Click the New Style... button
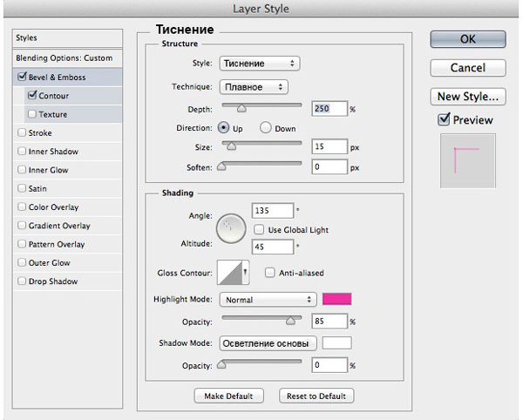This screenshot has width=523, height=420. [467, 97]
